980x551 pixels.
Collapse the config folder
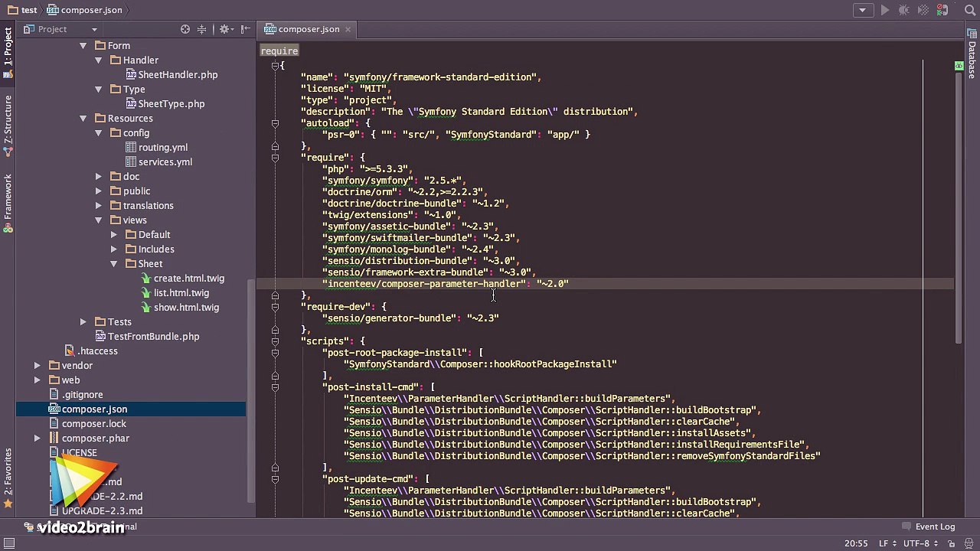[x=99, y=133]
